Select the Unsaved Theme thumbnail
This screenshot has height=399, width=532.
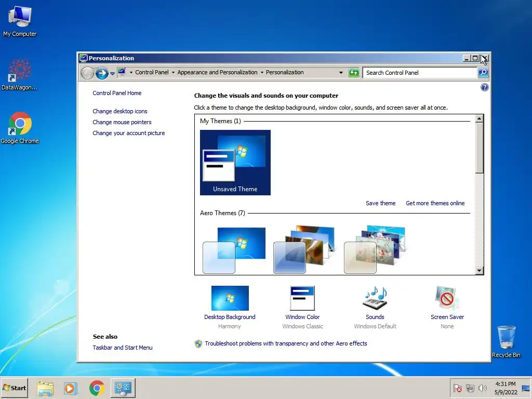[x=235, y=163]
